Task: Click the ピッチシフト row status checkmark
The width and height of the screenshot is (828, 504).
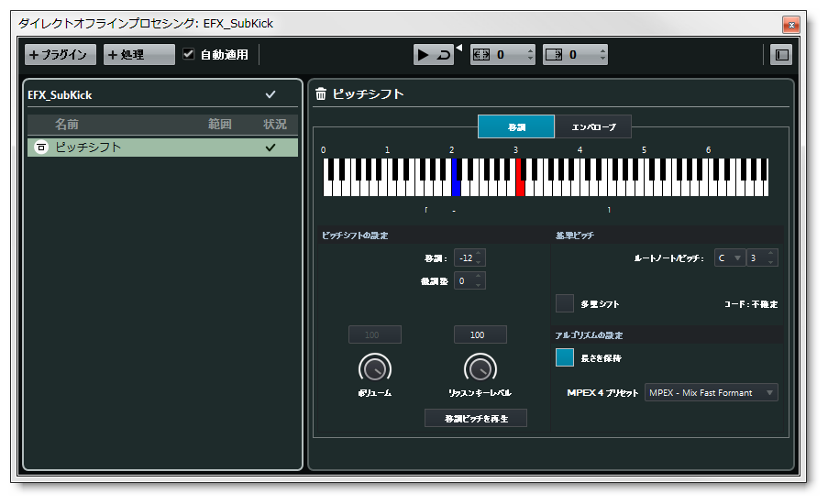Action: (x=270, y=148)
